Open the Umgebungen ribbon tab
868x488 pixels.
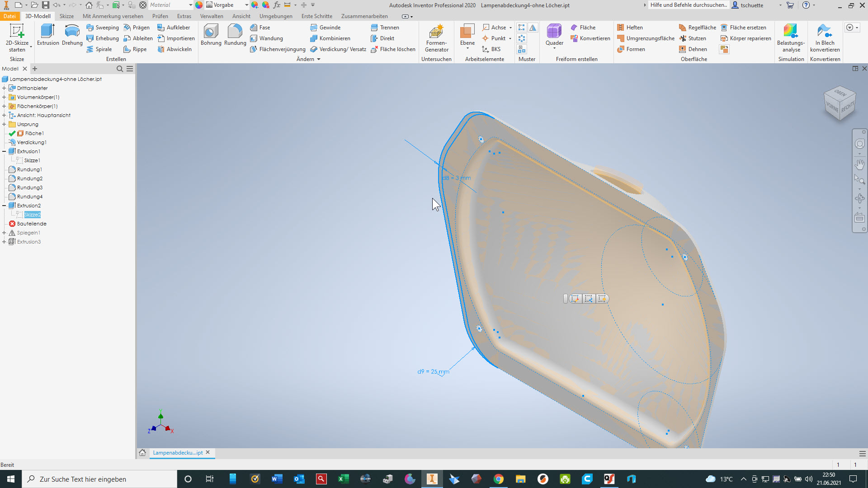pos(276,16)
